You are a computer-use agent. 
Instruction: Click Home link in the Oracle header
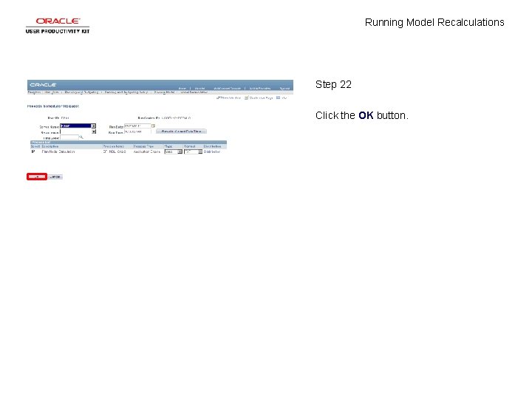[183, 88]
